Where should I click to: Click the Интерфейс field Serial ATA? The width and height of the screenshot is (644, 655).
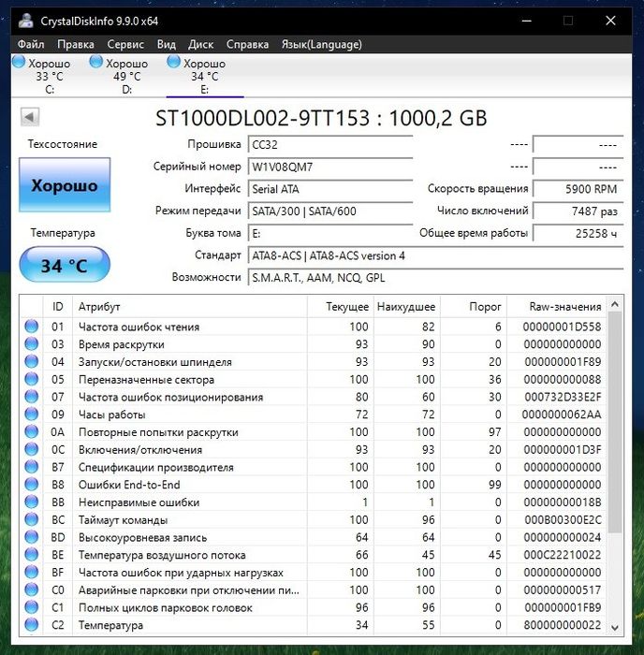point(330,189)
